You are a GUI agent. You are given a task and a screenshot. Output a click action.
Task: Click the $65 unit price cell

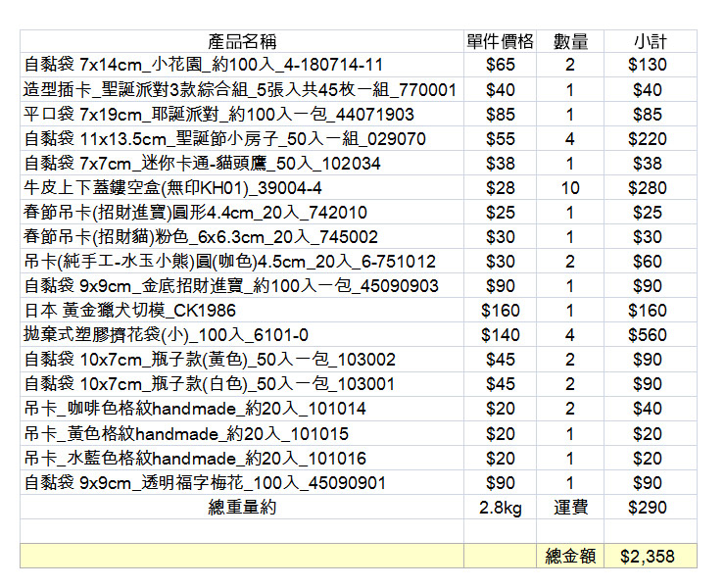(500, 66)
